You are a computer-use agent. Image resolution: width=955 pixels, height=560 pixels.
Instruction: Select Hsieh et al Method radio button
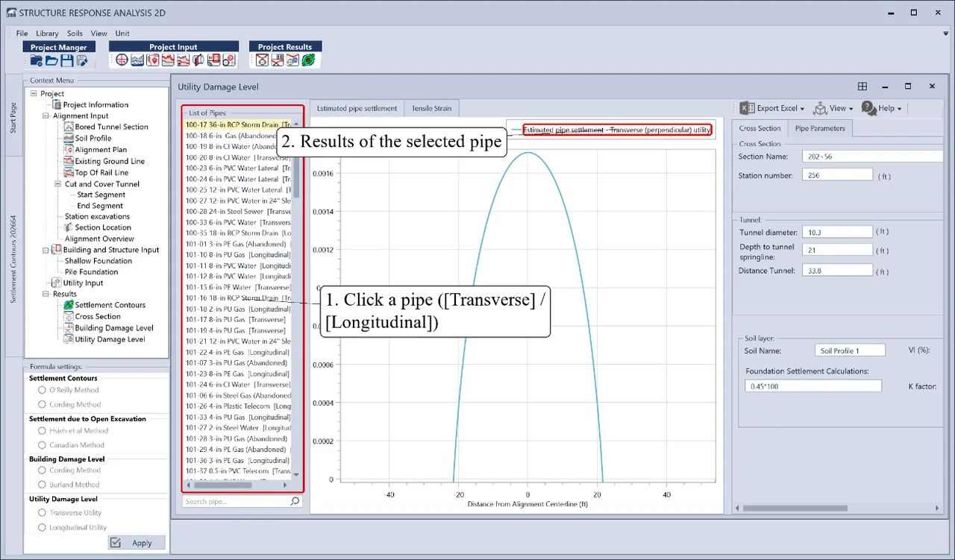[x=43, y=430]
